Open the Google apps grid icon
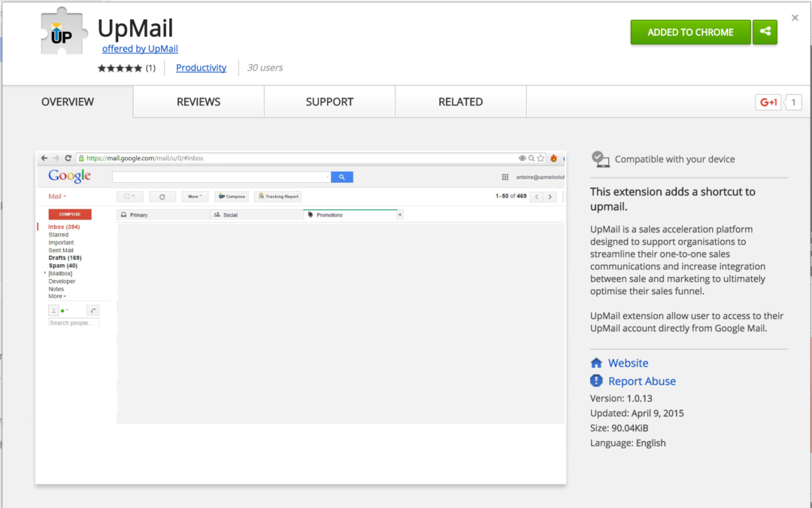The image size is (812, 508). pyautogui.click(x=504, y=175)
